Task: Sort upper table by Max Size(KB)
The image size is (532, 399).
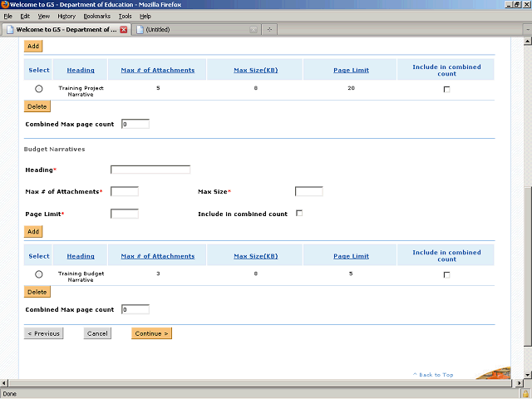Action: (x=256, y=70)
